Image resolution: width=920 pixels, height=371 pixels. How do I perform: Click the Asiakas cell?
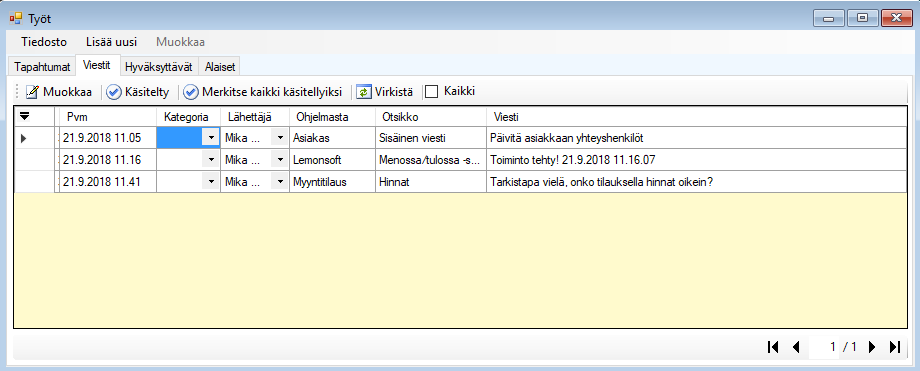coord(332,138)
